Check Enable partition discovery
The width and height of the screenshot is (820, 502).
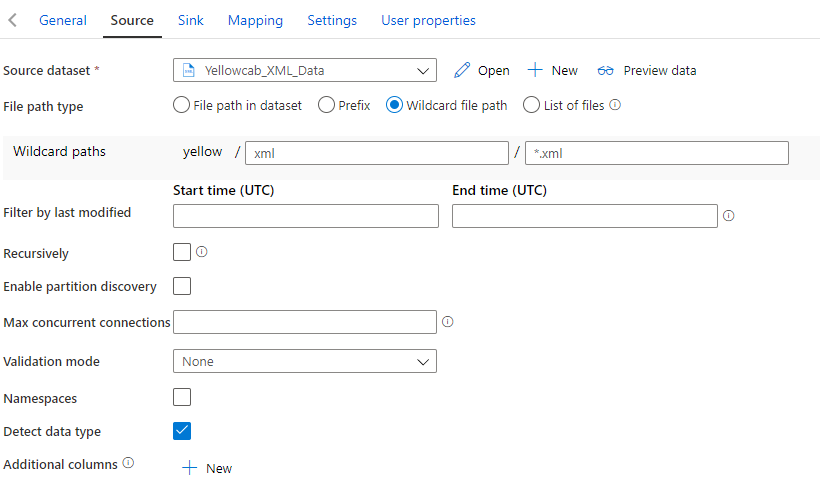(x=182, y=286)
